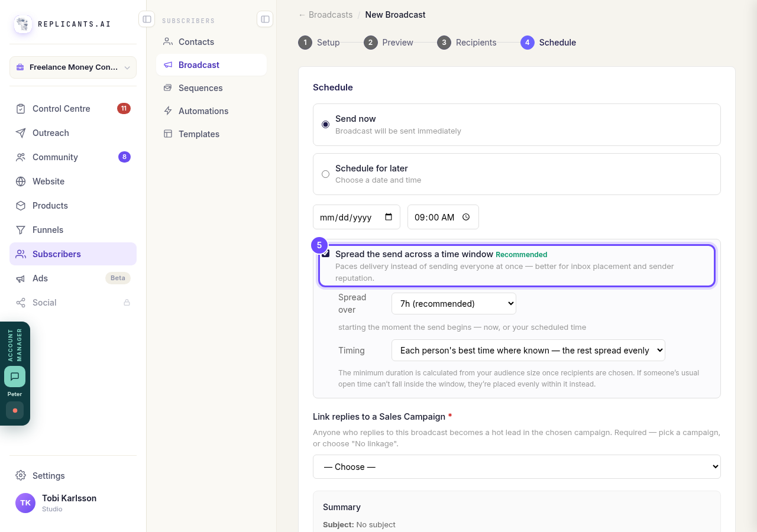
Task: Open the calendar picker in the date field
Action: point(389,217)
